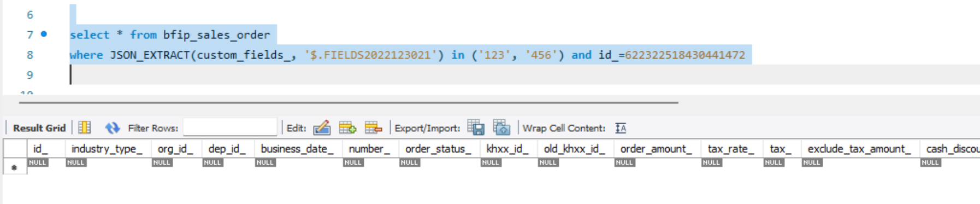Image resolution: width=980 pixels, height=204 pixels.
Task: Import records from external file
Action: pos(501,128)
